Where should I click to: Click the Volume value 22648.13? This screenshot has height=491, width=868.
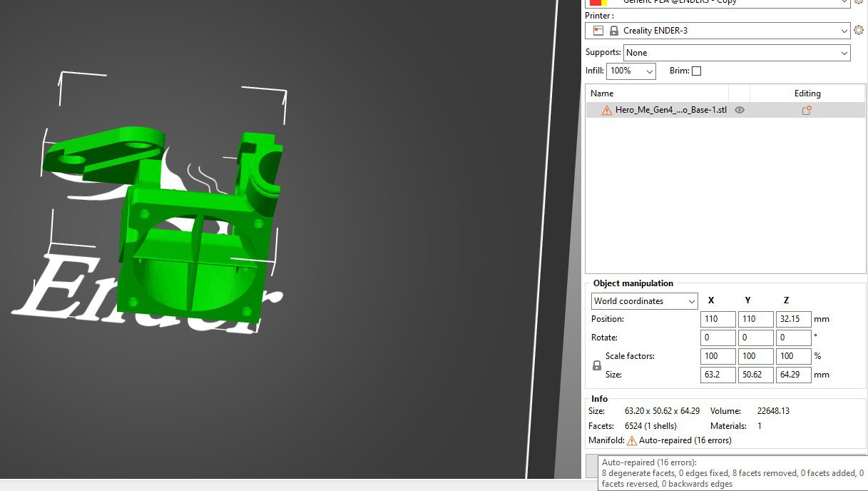pos(773,411)
